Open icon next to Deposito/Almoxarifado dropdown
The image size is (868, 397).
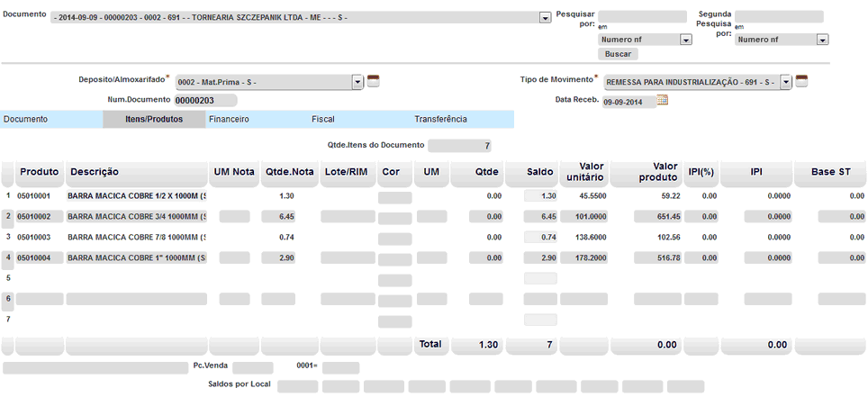pos(375,81)
